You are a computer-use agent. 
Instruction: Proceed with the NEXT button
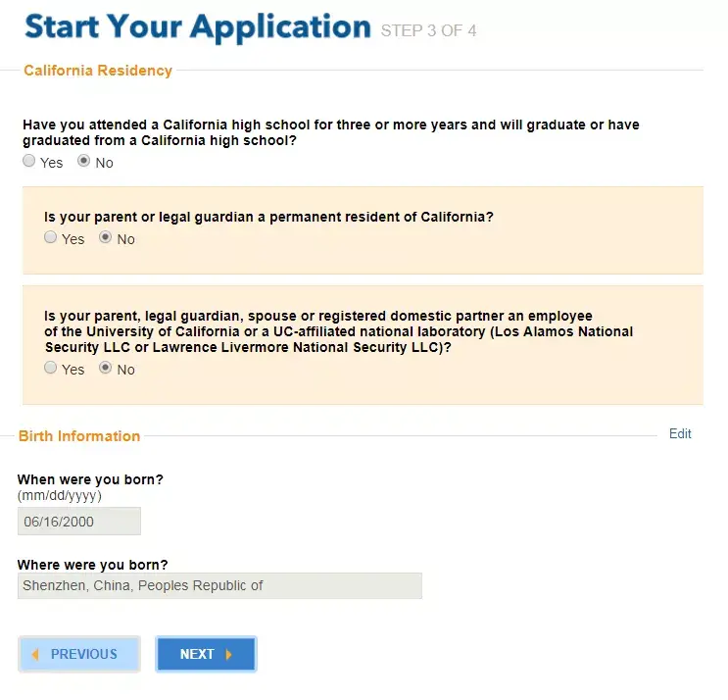point(206,655)
